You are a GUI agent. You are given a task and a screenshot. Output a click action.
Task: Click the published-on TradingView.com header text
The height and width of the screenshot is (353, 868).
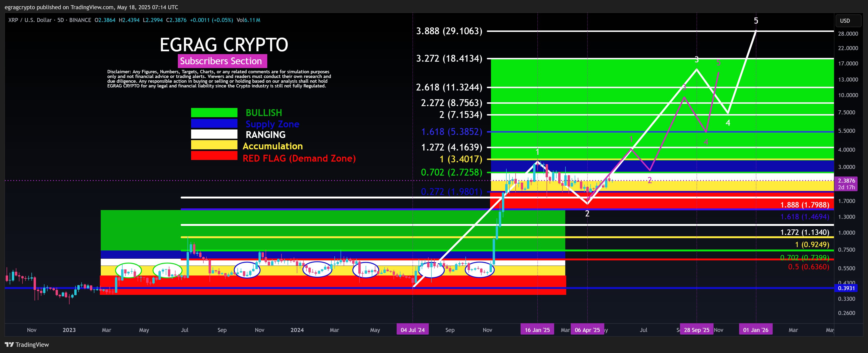tap(91, 7)
